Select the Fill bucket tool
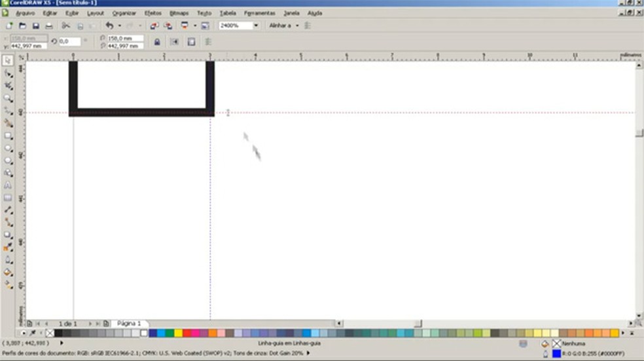Screen dimensions: 644x361 pos(8,272)
